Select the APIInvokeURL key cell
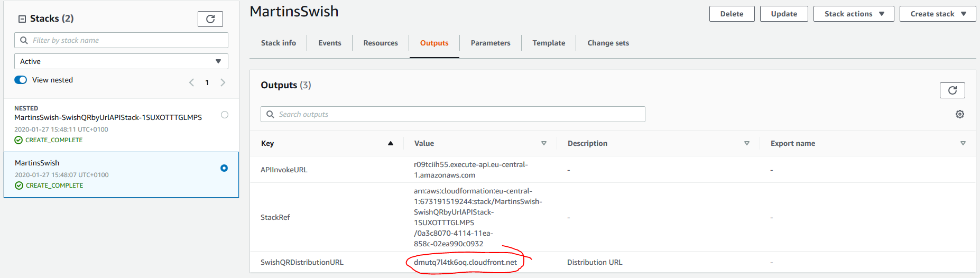980x278 pixels. coord(284,170)
